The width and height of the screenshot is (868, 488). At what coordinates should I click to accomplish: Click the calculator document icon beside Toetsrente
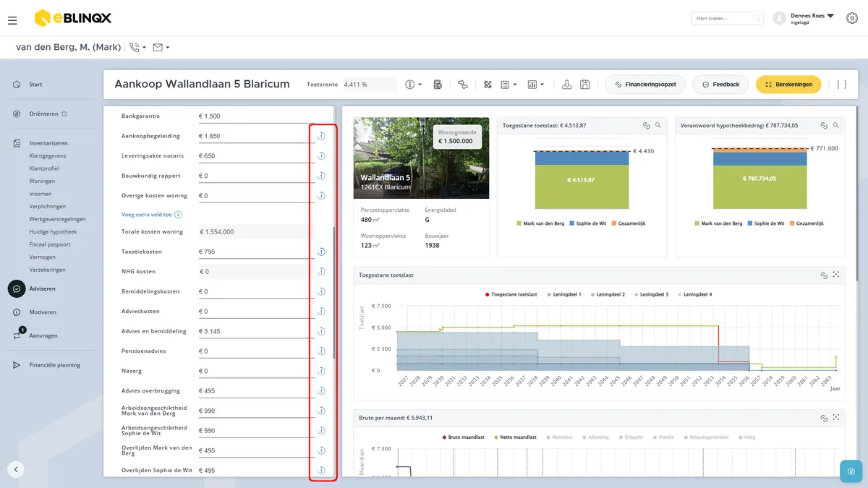[438, 85]
